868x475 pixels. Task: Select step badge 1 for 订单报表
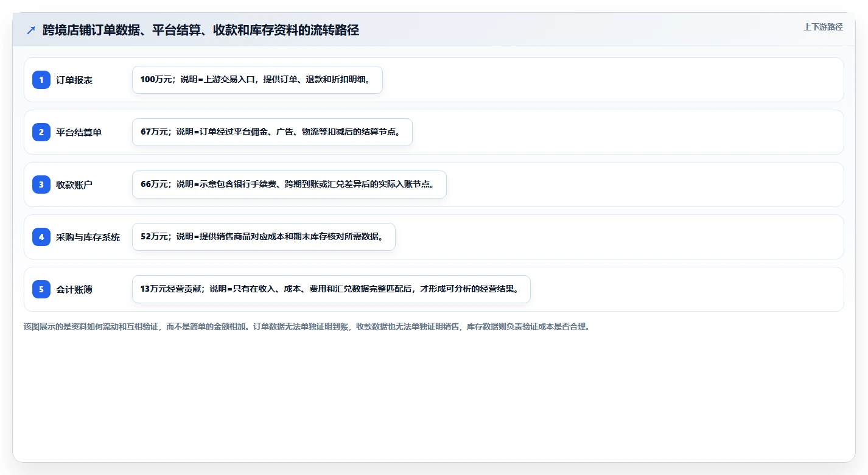pyautogui.click(x=41, y=80)
